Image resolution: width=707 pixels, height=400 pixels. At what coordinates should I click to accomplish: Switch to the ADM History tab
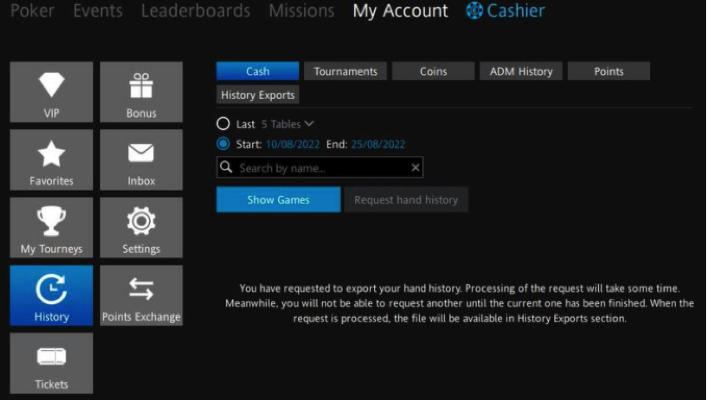(521, 71)
